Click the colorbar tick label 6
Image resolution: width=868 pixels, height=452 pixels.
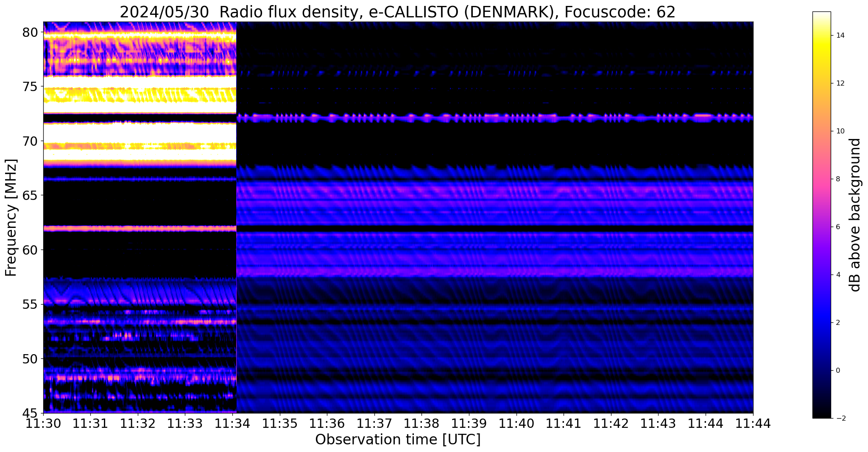(838, 227)
